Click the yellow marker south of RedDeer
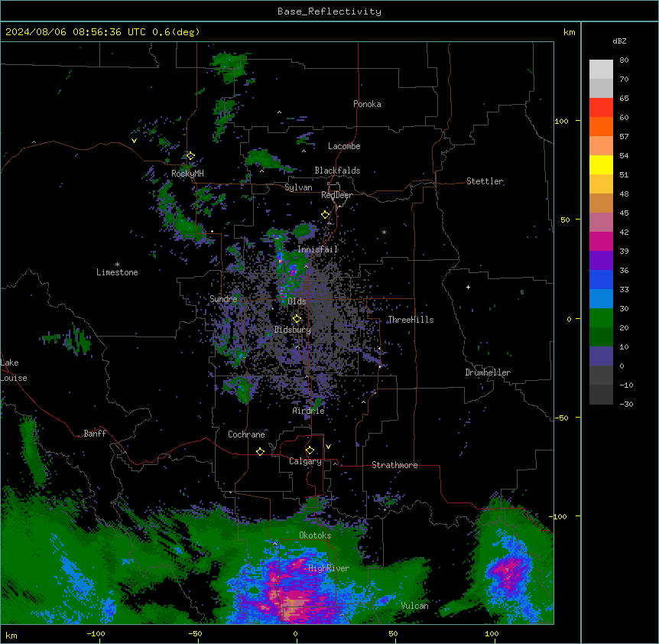659x644 pixels. point(326,215)
